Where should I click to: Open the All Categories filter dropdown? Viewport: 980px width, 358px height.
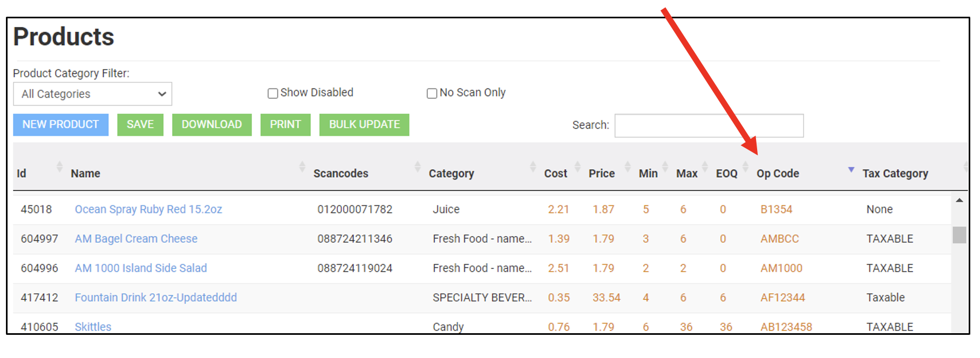click(x=93, y=94)
